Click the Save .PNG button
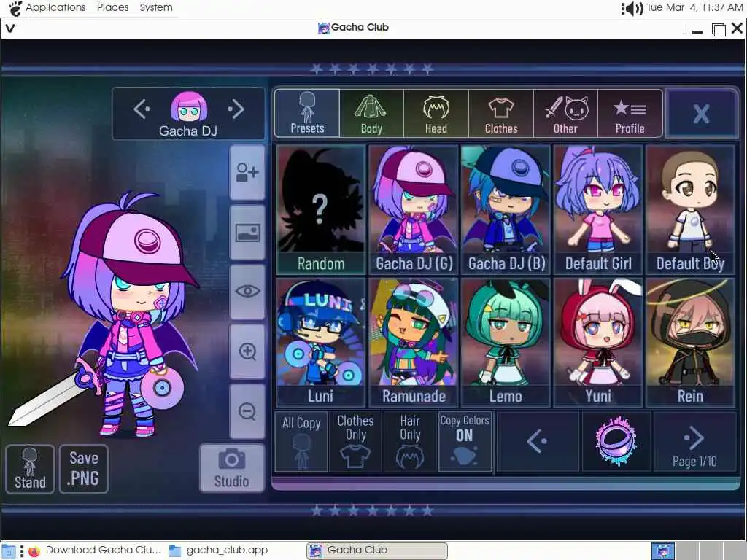The image size is (747, 560). tap(84, 469)
